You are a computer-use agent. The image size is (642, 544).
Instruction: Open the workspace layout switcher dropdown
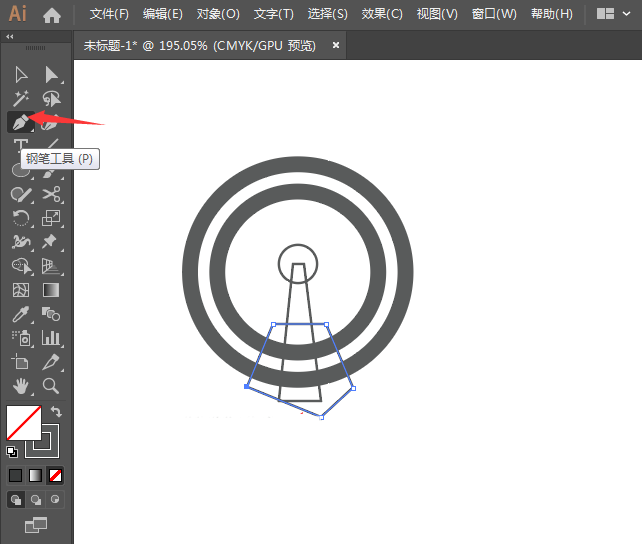pos(613,14)
